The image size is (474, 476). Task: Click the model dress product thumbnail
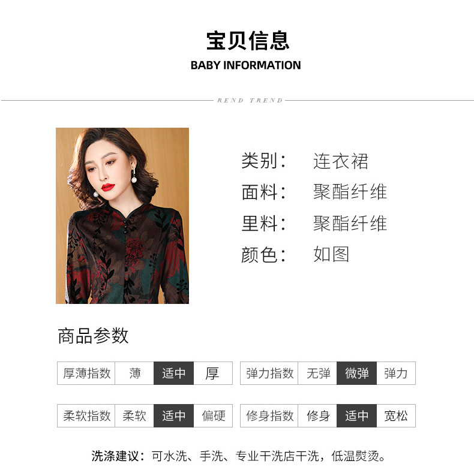tap(122, 216)
